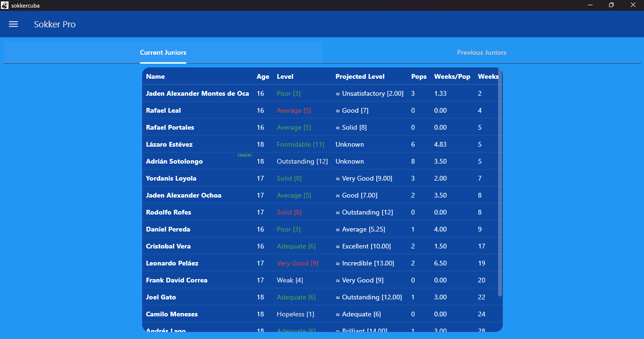Click the sokkercuba app icon in title bar
The height and width of the screenshot is (339, 644).
coord(5,5)
